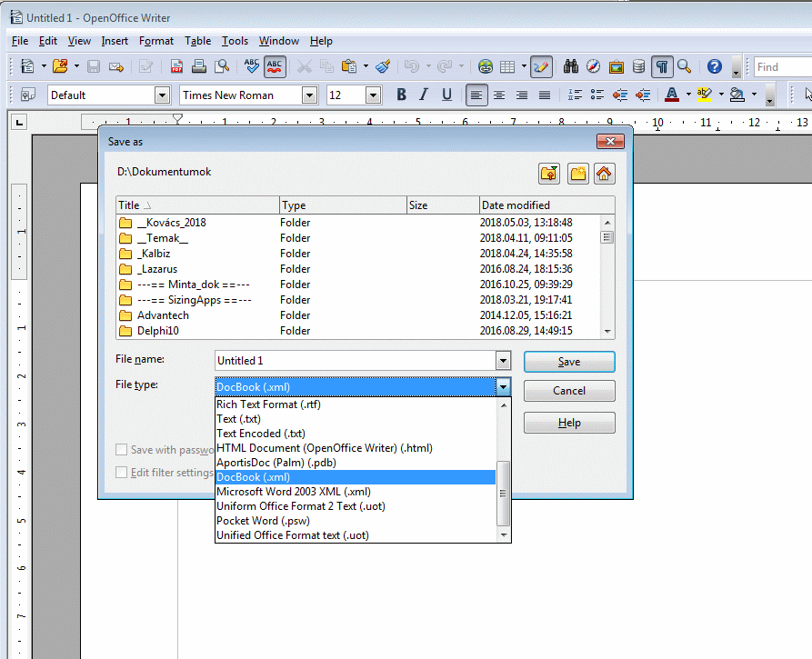The width and height of the screenshot is (812, 659).
Task: Open Paste options dropdown arrow
Action: (x=366, y=66)
